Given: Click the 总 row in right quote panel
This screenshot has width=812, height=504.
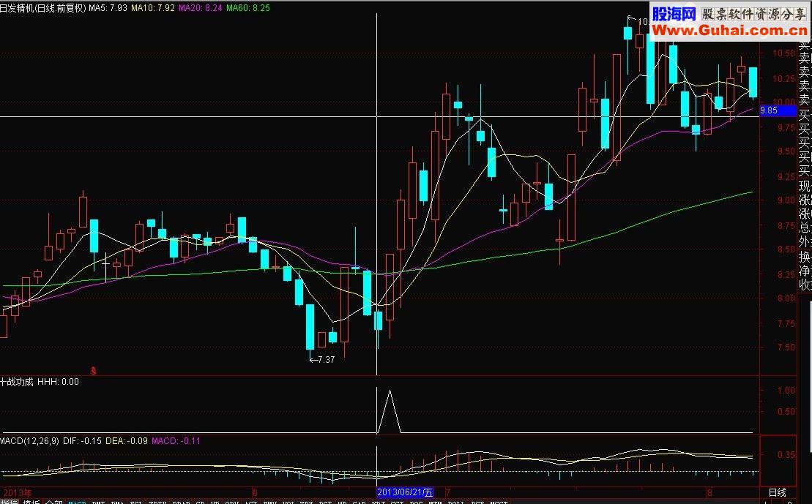Looking at the screenshot, I should tap(805, 227).
